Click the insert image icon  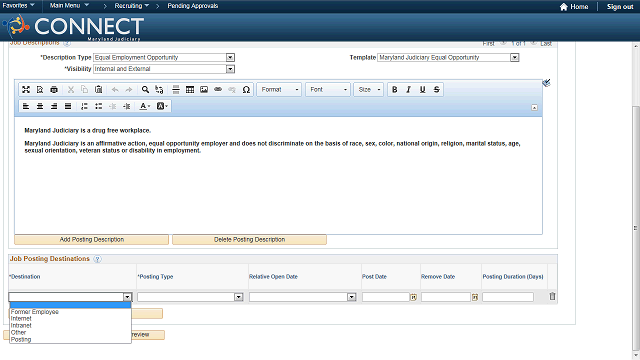pos(204,90)
